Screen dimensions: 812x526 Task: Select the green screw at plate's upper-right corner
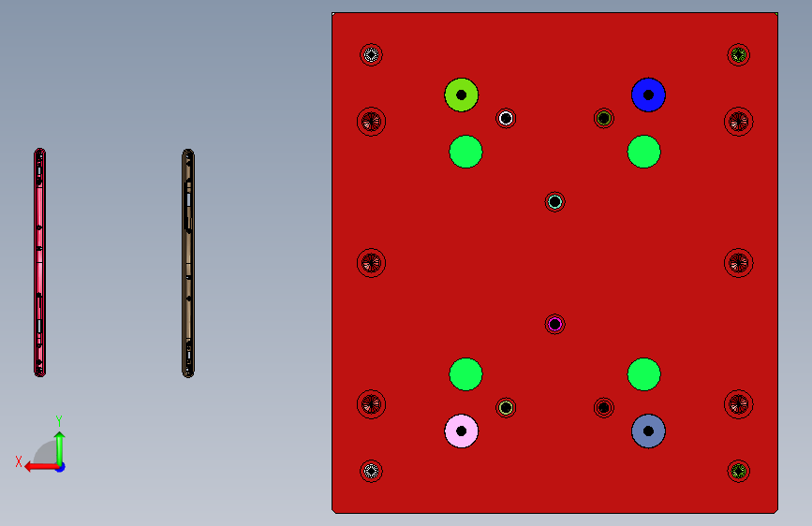click(738, 54)
